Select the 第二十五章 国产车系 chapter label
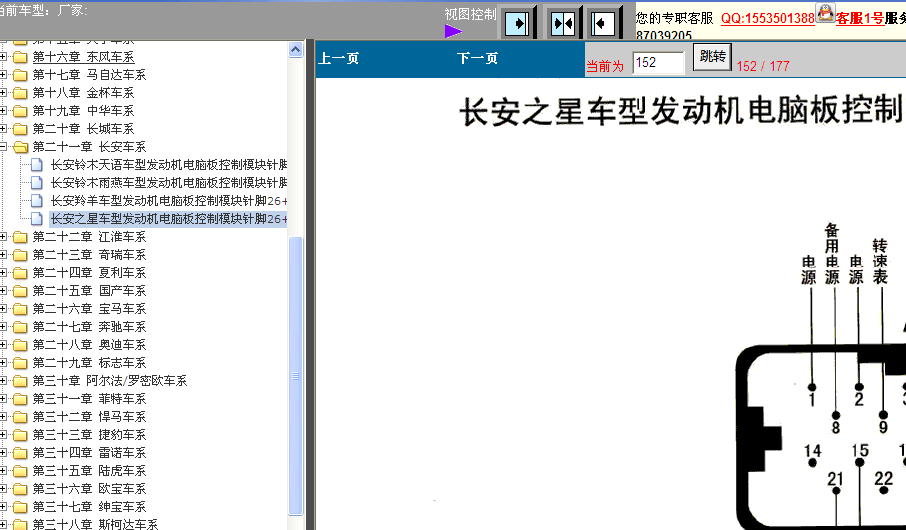The image size is (906, 530). tap(90, 290)
